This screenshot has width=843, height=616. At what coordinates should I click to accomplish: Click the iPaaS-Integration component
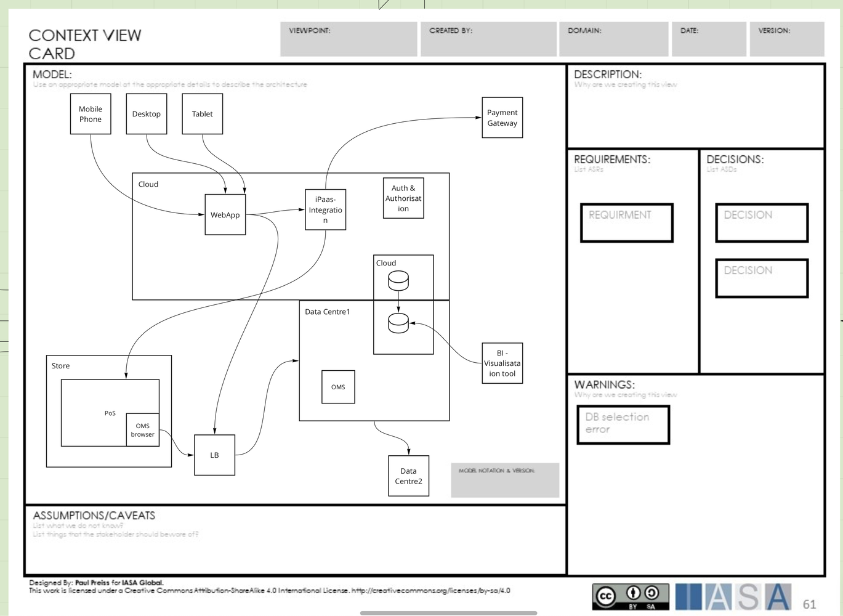(325, 209)
